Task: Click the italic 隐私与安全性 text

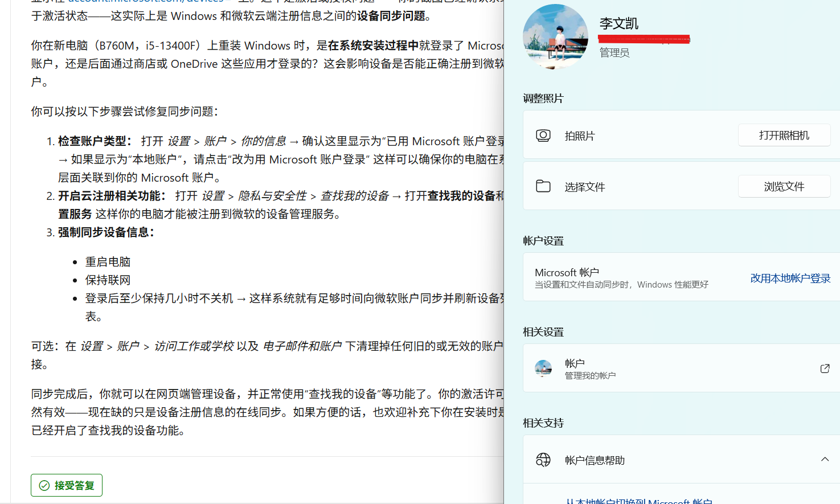Action: pyautogui.click(x=272, y=196)
